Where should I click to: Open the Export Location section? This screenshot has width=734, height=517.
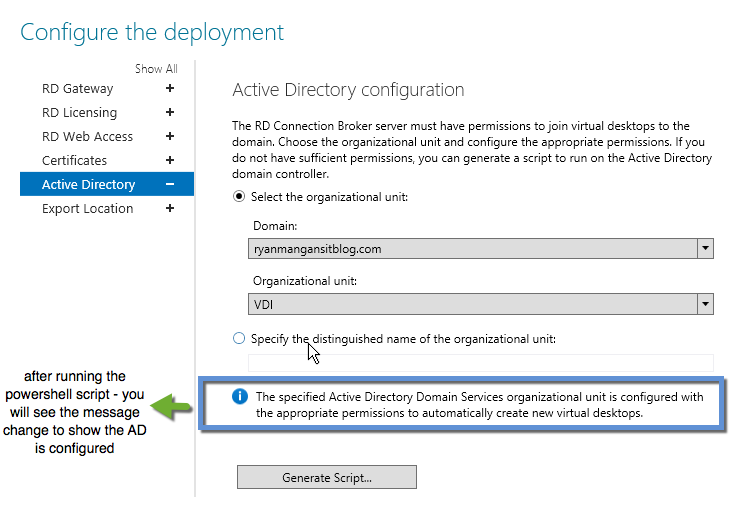pyautogui.click(x=88, y=208)
